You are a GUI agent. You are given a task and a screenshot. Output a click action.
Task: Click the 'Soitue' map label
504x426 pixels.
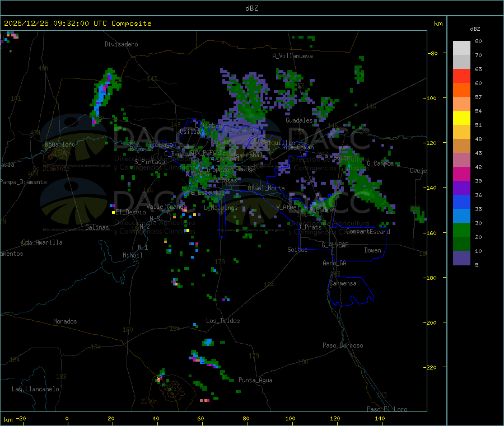297,250
